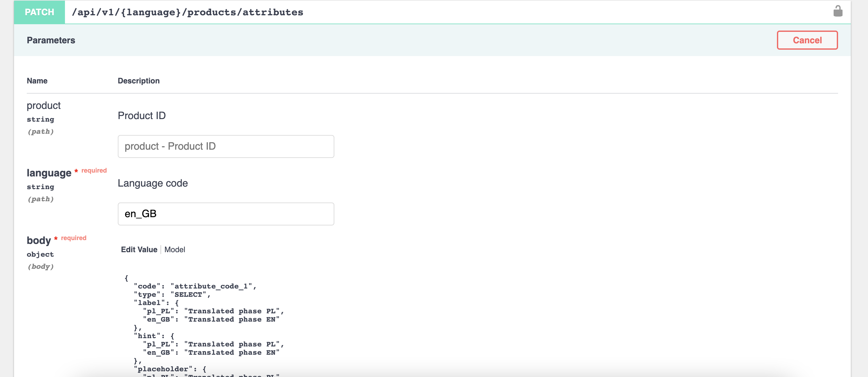Click the Cancel button
The height and width of the screenshot is (377, 868).
click(807, 40)
